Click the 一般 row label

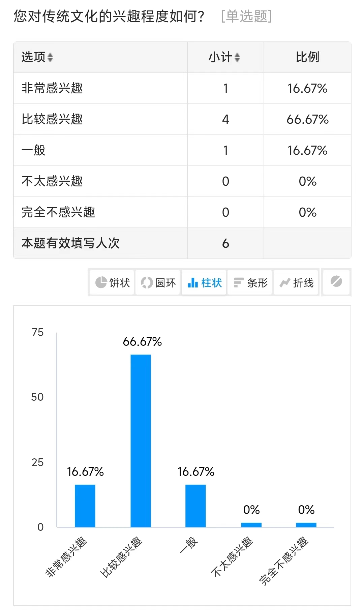(33, 150)
